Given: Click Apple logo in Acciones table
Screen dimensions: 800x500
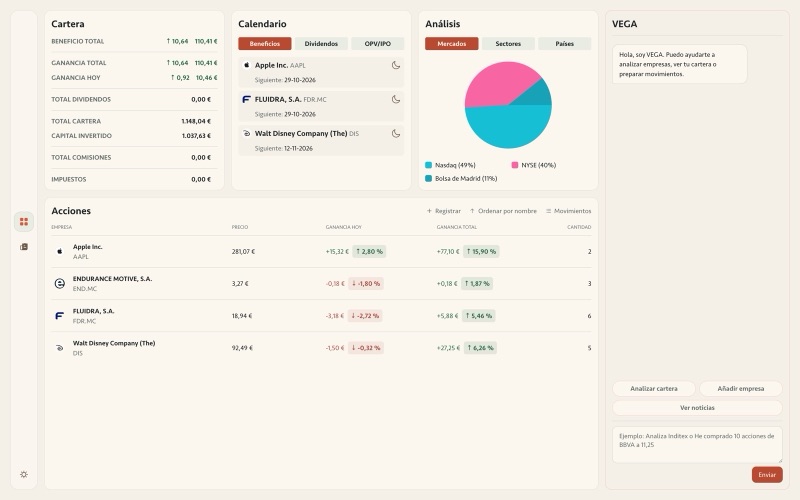Looking at the screenshot, I should (x=60, y=252).
